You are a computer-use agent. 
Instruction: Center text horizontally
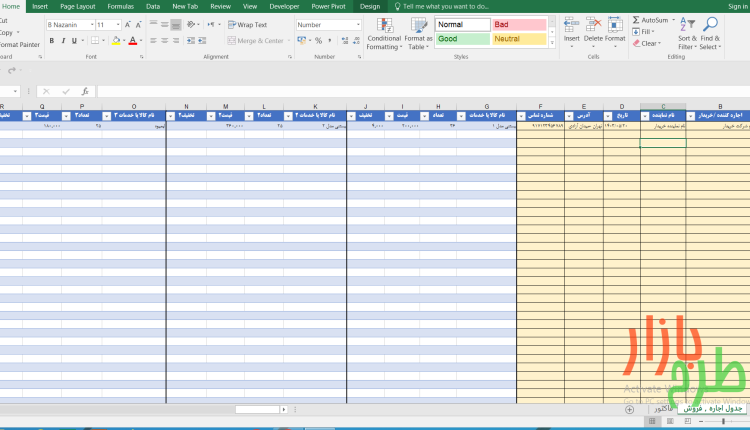165,41
